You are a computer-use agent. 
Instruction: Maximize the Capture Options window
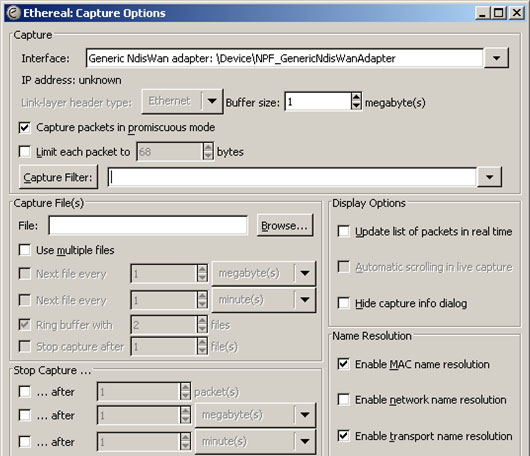[x=498, y=13]
